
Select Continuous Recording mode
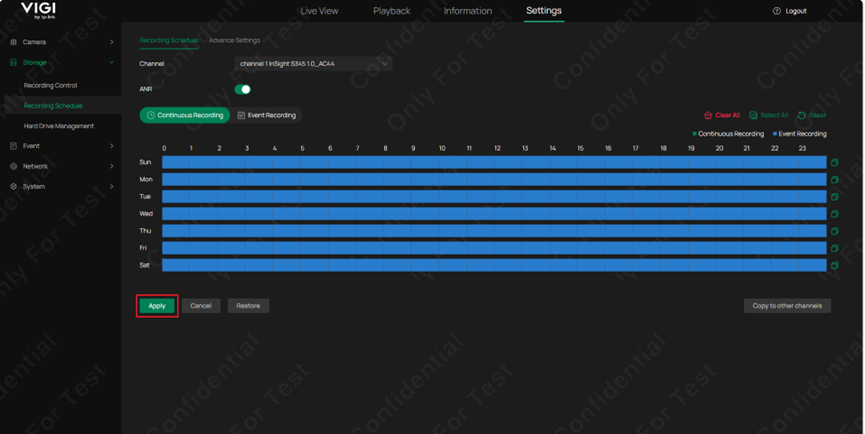point(185,115)
